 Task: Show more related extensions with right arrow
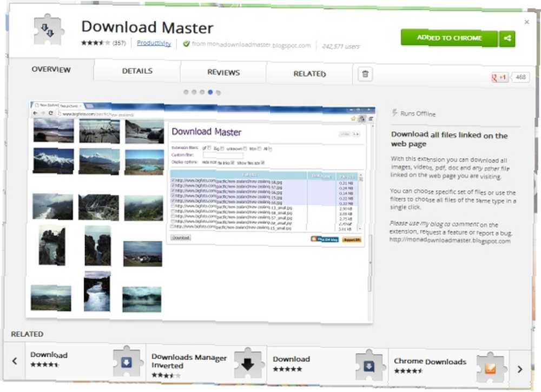[x=520, y=369]
